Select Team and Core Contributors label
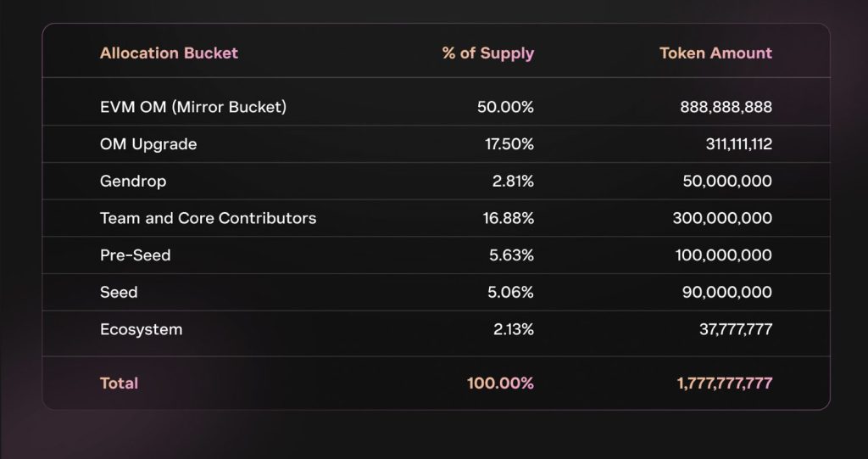The height and width of the screenshot is (459, 868). point(209,218)
